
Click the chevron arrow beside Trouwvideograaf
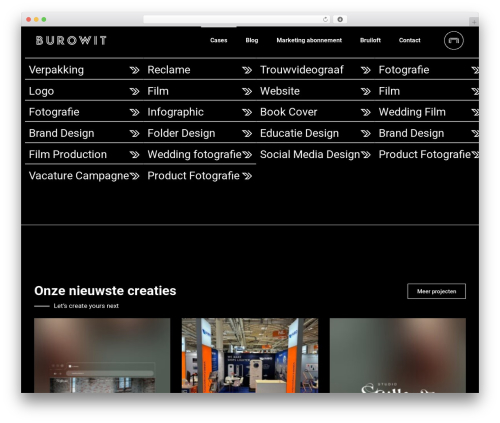tap(366, 70)
